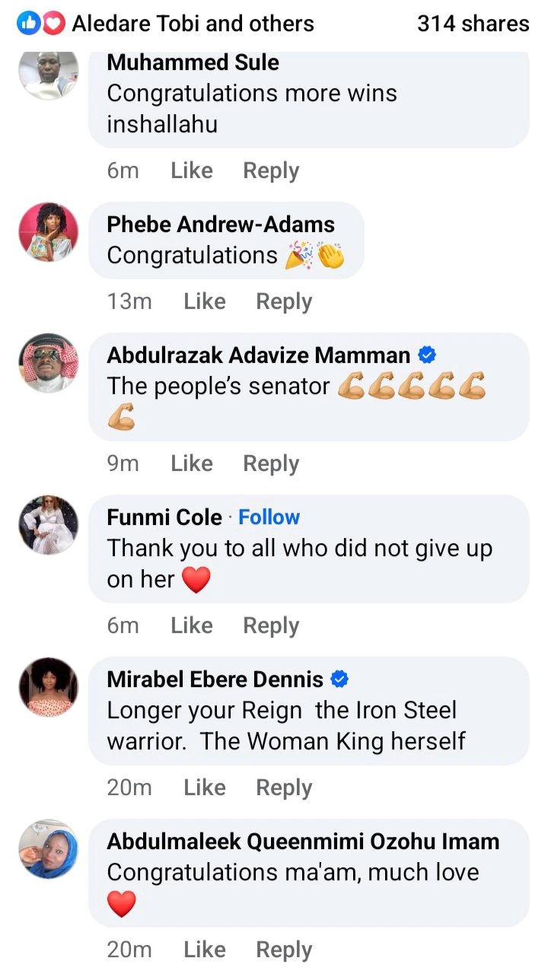Like Funmi Cole's comment

tap(191, 625)
